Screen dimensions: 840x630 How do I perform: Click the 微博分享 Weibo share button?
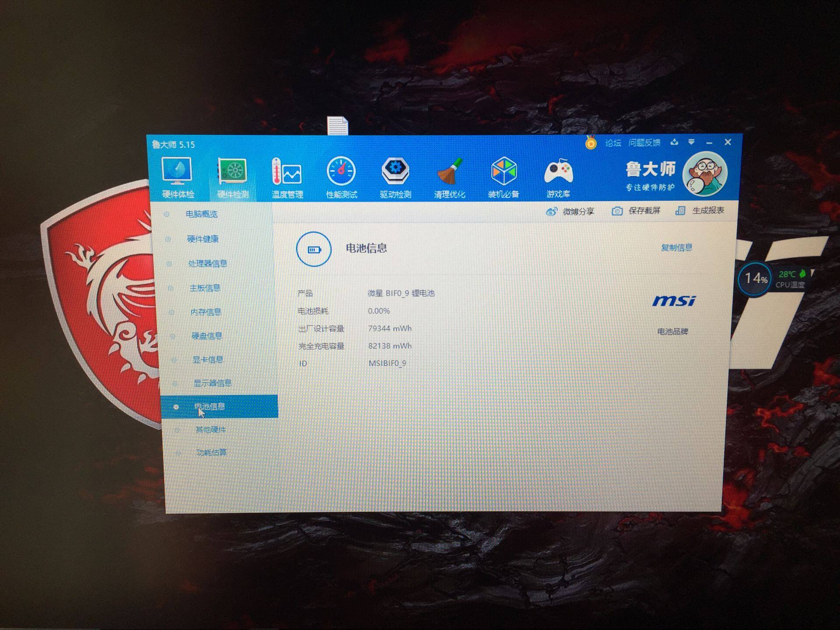[x=570, y=212]
